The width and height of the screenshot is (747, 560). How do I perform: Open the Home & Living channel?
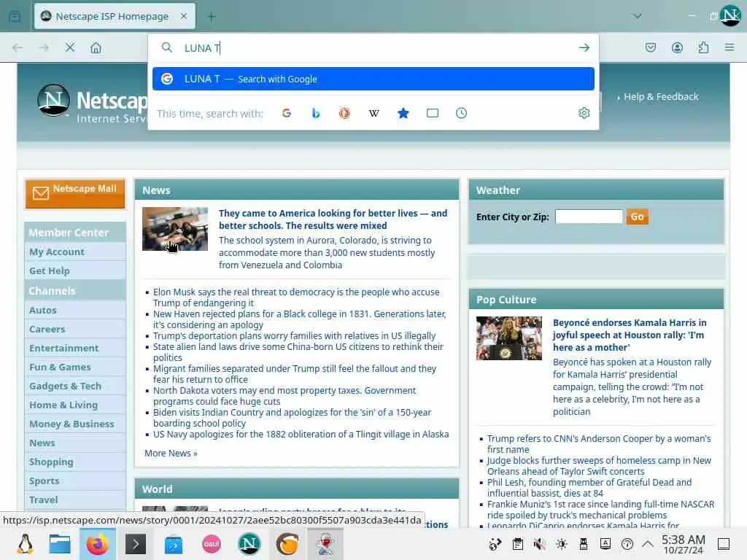tap(63, 405)
